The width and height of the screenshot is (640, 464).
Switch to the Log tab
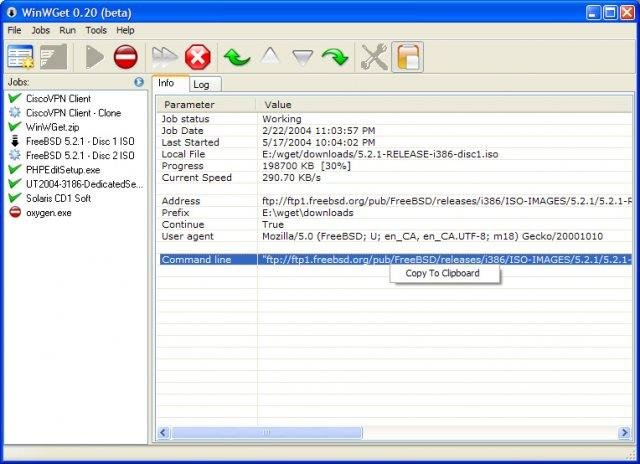205,84
